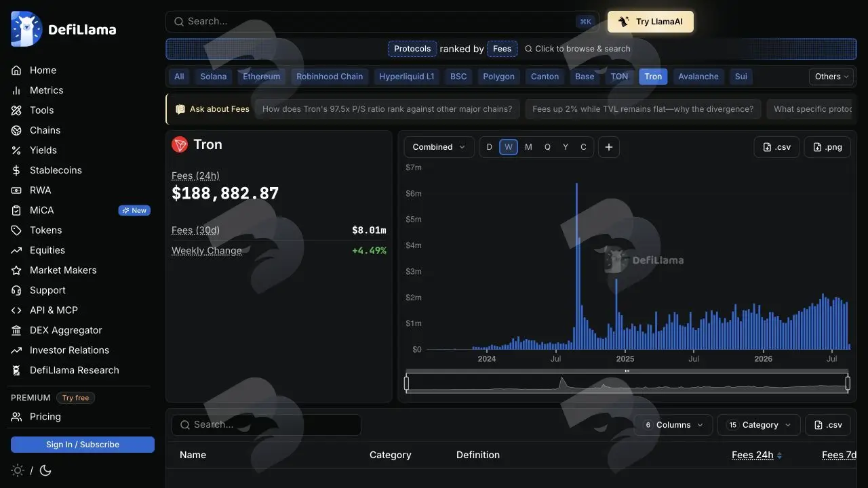Click the Chains globe icon
The image size is (868, 488).
click(x=16, y=130)
